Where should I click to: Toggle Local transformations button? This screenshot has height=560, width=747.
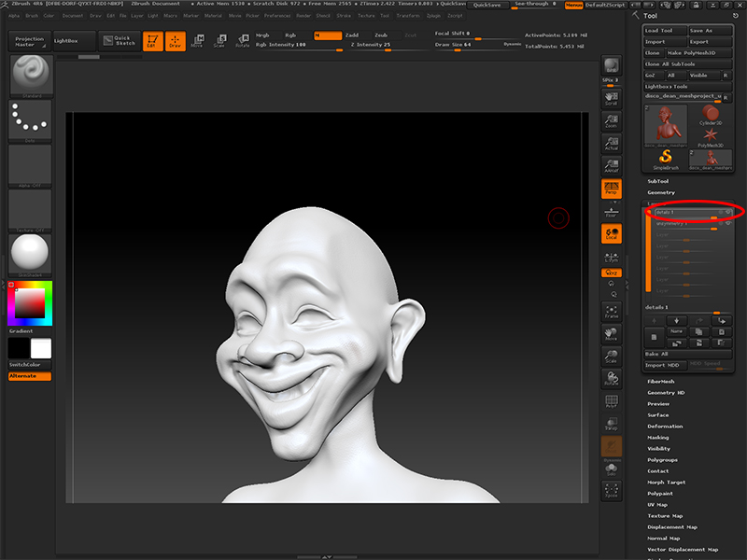pyautogui.click(x=612, y=233)
